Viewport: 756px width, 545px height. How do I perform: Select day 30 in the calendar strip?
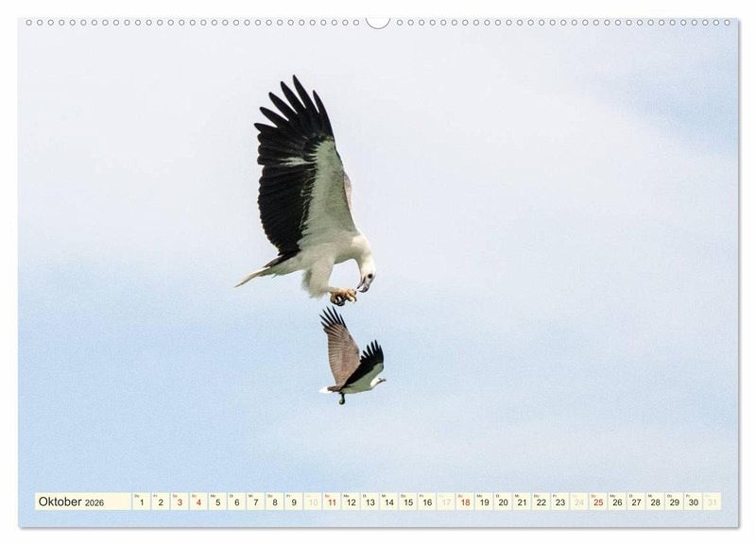694,502
